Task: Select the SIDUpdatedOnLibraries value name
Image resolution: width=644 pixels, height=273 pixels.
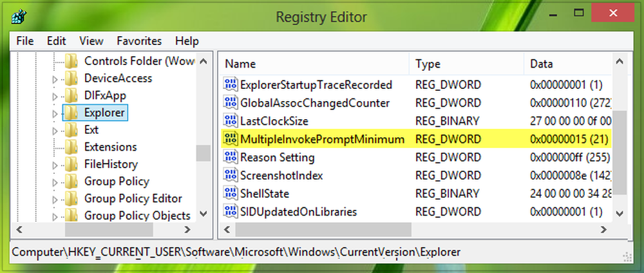Action: pos(299,212)
